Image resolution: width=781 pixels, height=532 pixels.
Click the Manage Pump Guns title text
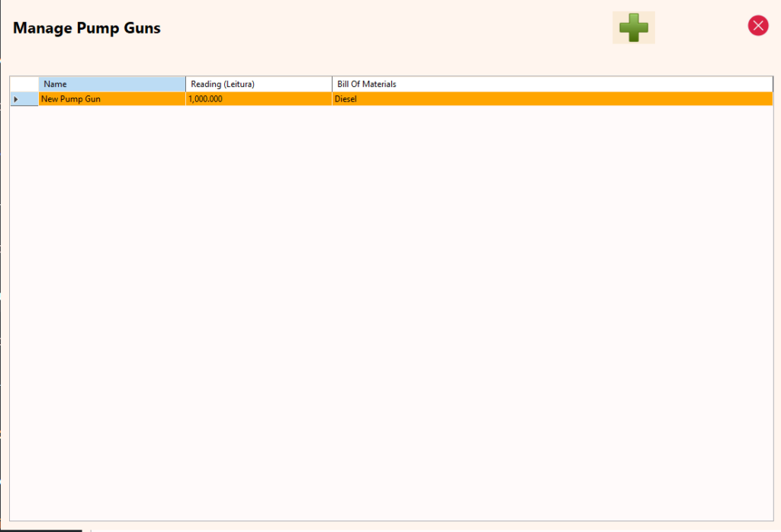(87, 29)
